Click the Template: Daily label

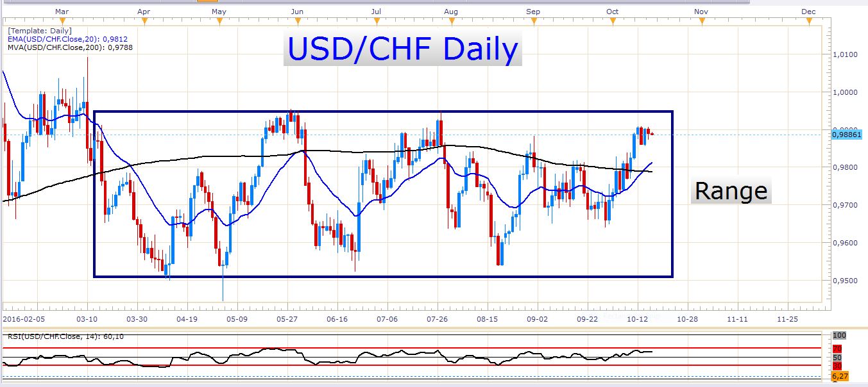(40, 30)
